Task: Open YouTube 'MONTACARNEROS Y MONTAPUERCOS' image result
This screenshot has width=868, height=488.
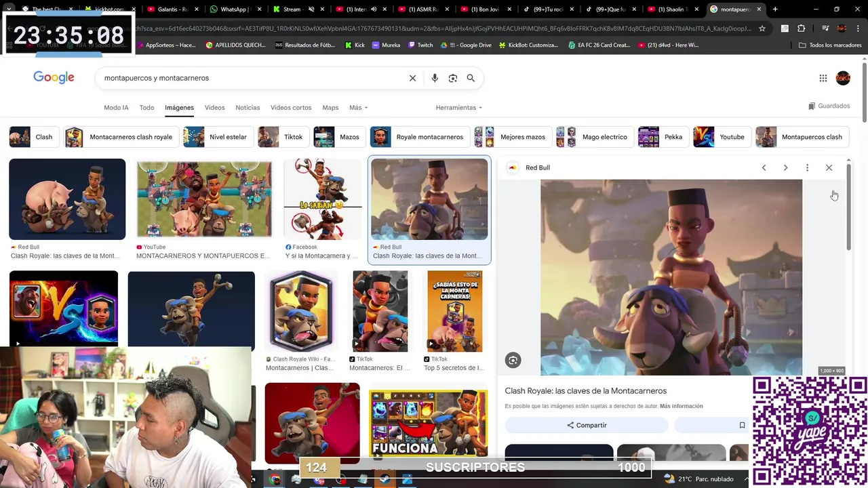Action: click(x=204, y=199)
